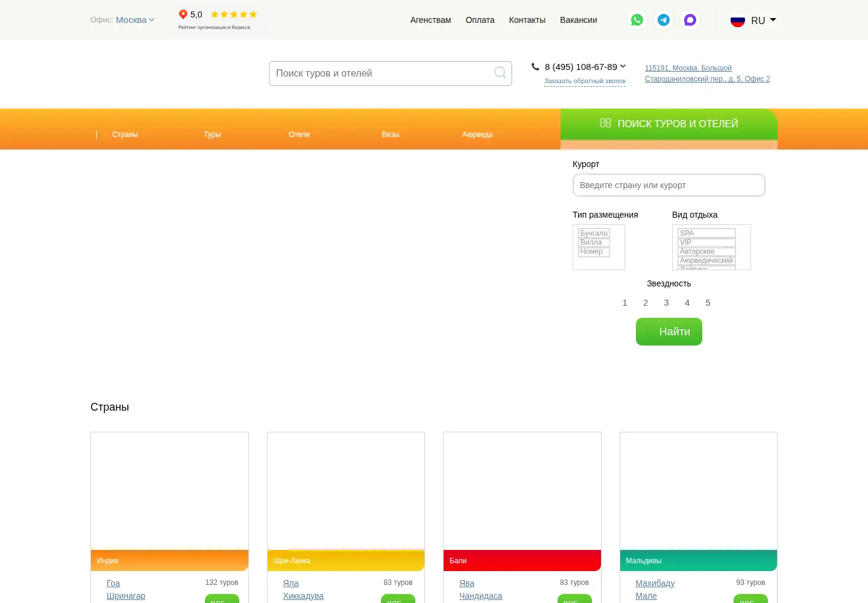The image size is (868, 603).
Task: Open the Москва office dropdown
Action: click(x=135, y=20)
